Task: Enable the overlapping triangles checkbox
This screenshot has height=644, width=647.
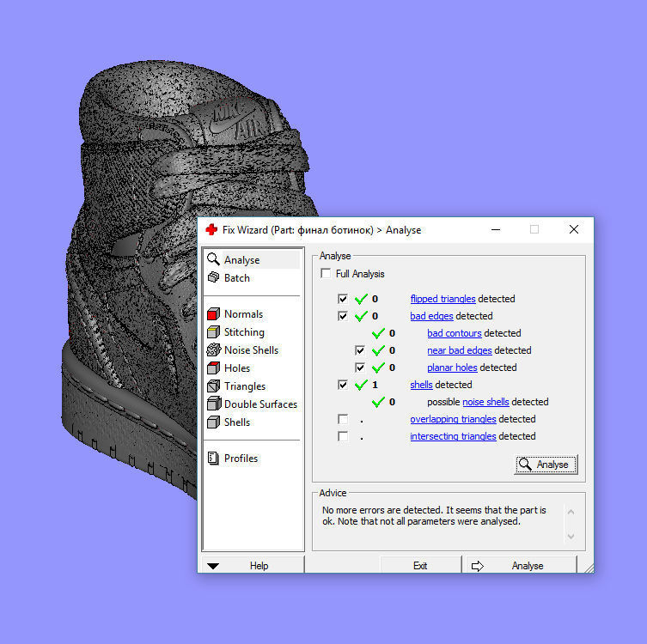Action: coord(343,419)
